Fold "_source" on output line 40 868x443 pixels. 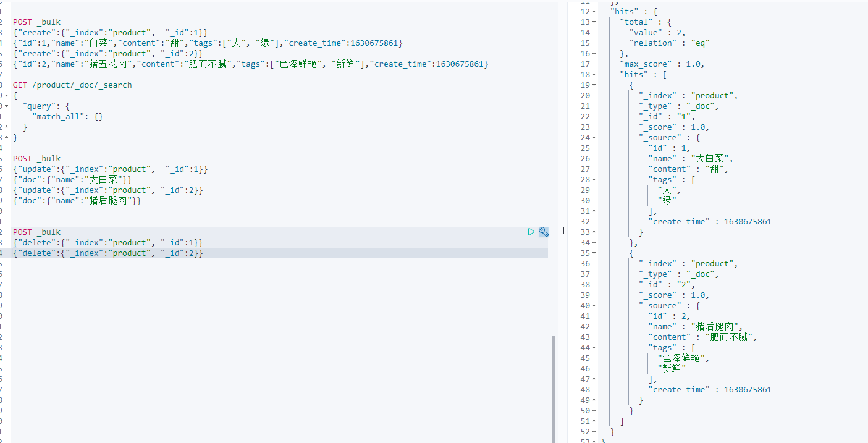pos(594,305)
